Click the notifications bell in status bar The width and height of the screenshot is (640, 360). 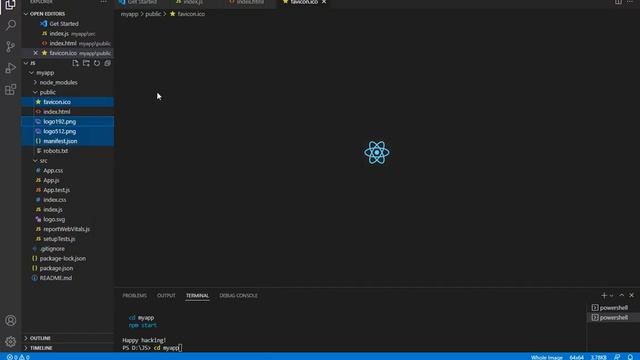[x=630, y=357]
